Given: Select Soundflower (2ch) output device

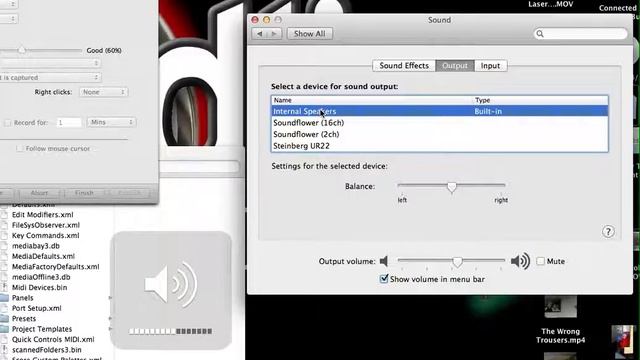Looking at the screenshot, I should click(x=440, y=134).
